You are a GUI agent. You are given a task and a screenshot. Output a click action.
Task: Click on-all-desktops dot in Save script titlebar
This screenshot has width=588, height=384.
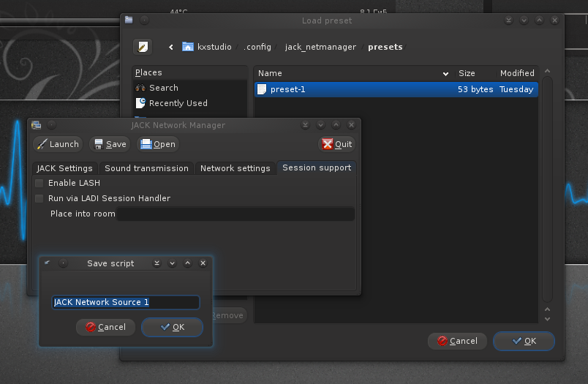point(64,263)
